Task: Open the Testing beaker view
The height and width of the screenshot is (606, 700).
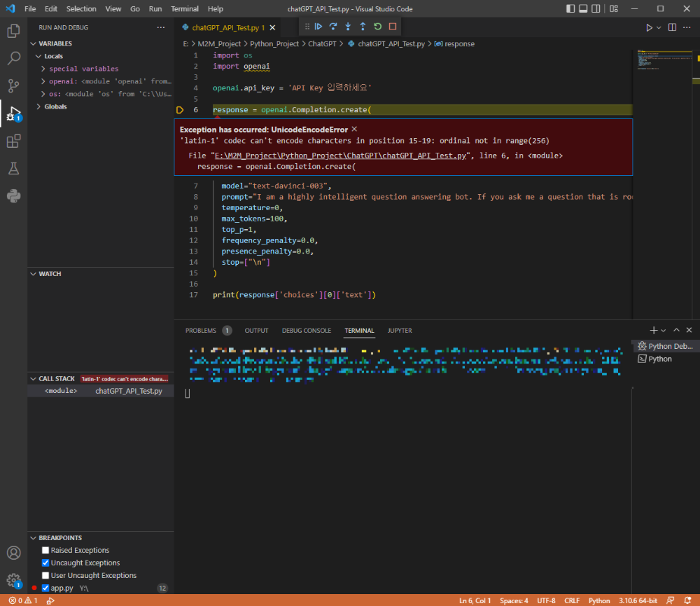Action: [x=14, y=168]
